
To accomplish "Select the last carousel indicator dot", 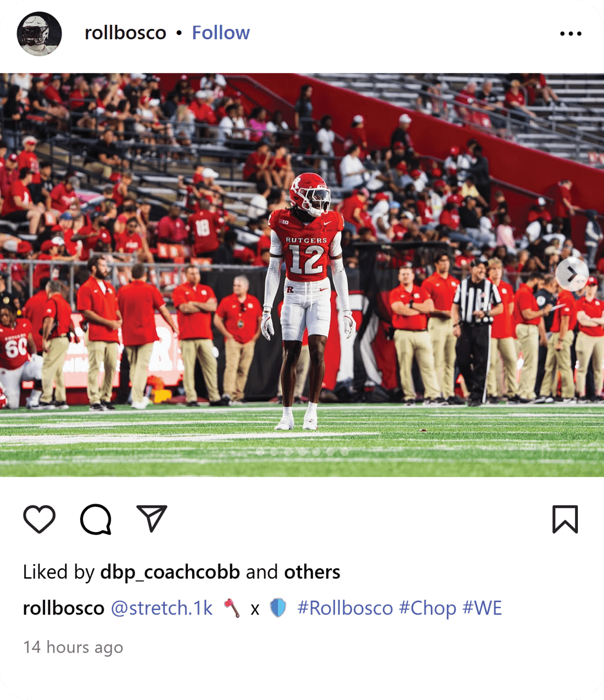I will 344,452.
